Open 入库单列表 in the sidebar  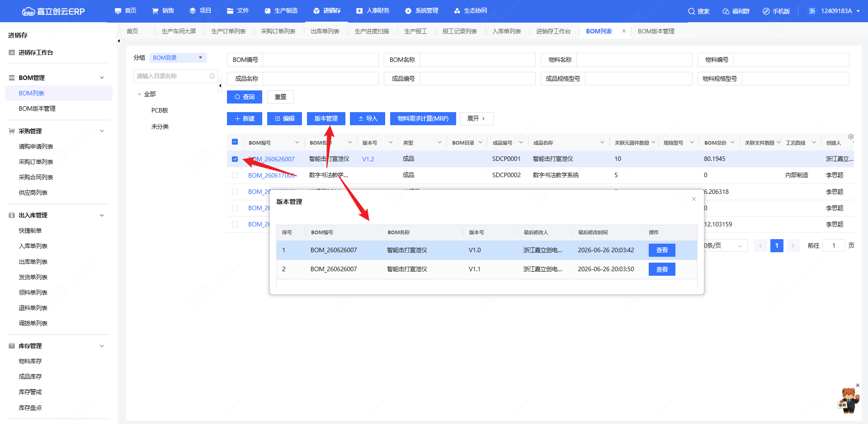(33, 246)
